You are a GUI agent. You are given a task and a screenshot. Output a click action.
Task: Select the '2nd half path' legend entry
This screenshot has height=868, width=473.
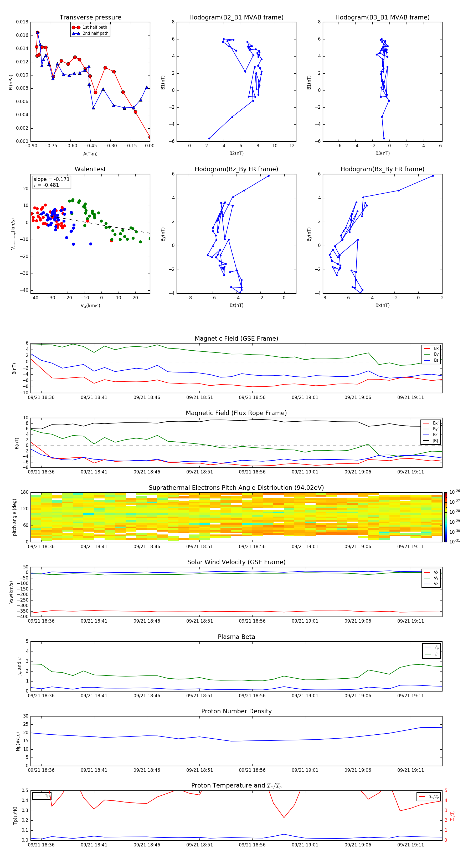coord(90,33)
